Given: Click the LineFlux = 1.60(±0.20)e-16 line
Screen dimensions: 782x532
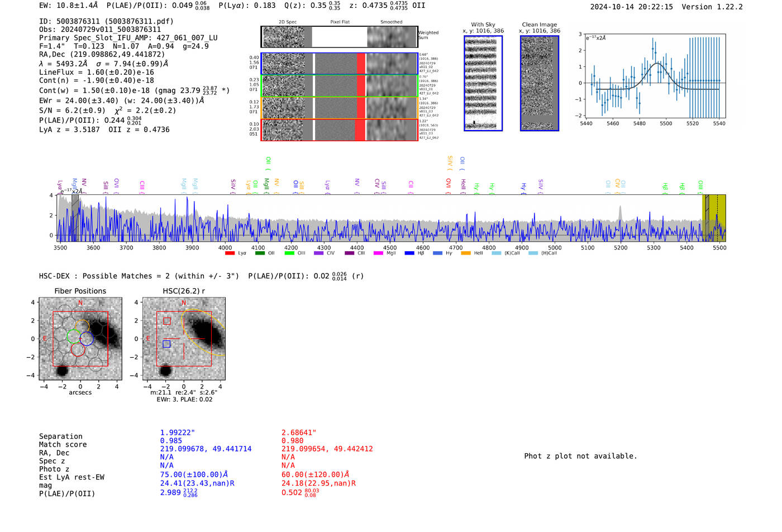Looking at the screenshot, I should (97, 73).
